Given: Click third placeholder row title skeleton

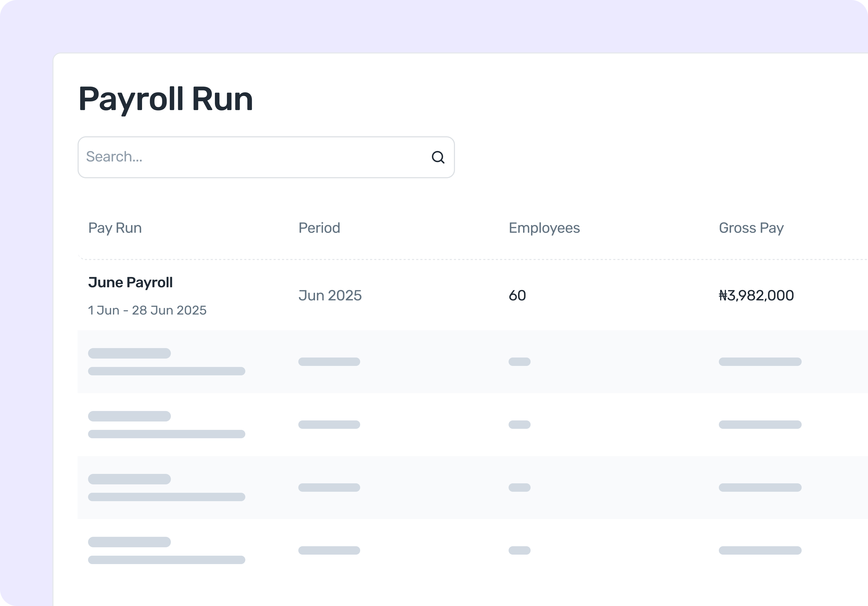Looking at the screenshot, I should click(129, 479).
